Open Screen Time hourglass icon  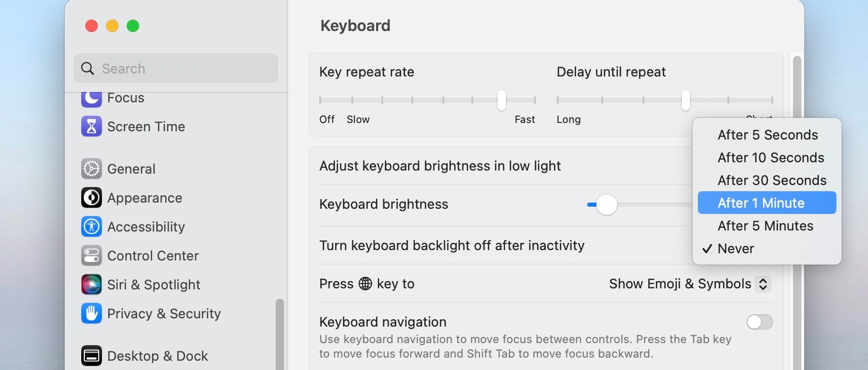click(x=92, y=127)
